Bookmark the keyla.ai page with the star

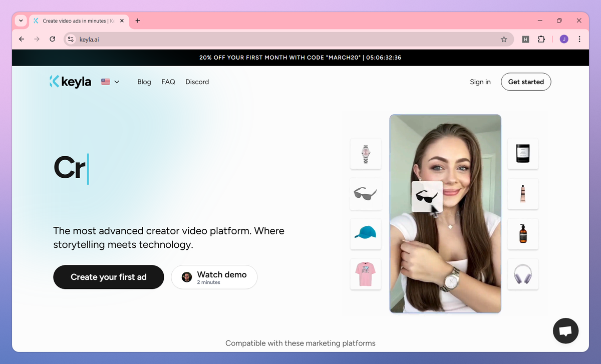pos(504,39)
